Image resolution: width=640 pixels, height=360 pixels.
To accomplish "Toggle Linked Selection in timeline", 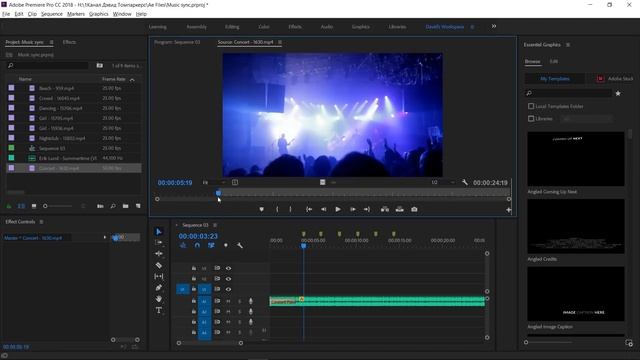I will pyautogui.click(x=211, y=245).
